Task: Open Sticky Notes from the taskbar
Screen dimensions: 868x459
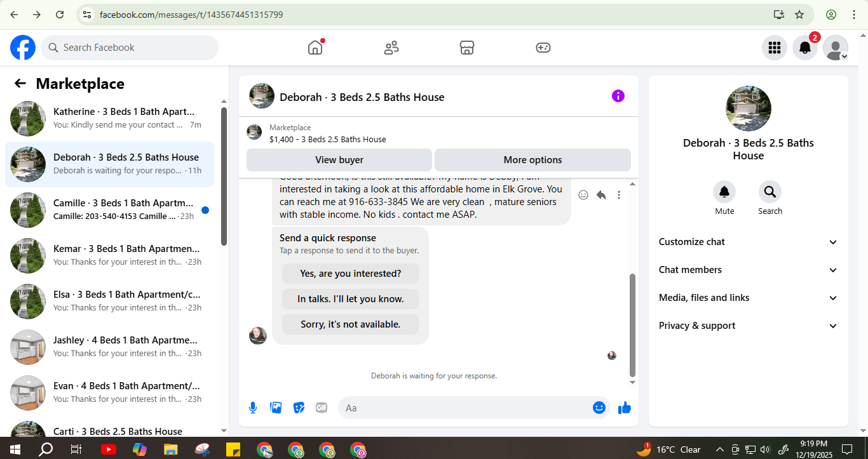Action: [233, 449]
